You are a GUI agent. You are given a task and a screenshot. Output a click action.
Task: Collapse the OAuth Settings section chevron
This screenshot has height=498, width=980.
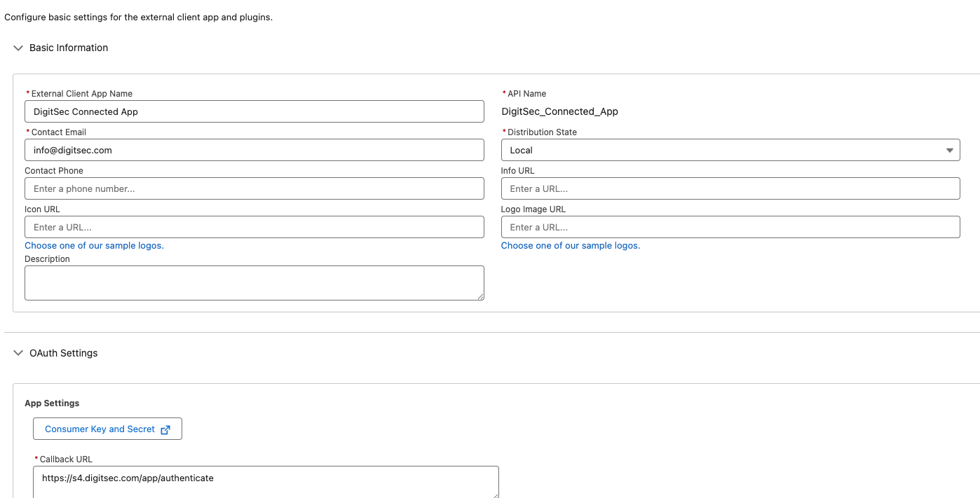(x=18, y=354)
